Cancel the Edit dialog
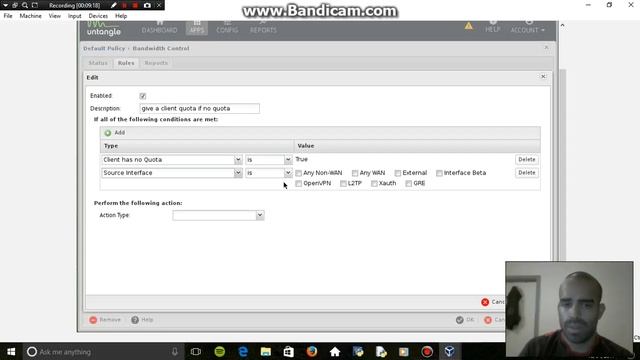This screenshot has height=360, width=640. pyautogui.click(x=493, y=302)
